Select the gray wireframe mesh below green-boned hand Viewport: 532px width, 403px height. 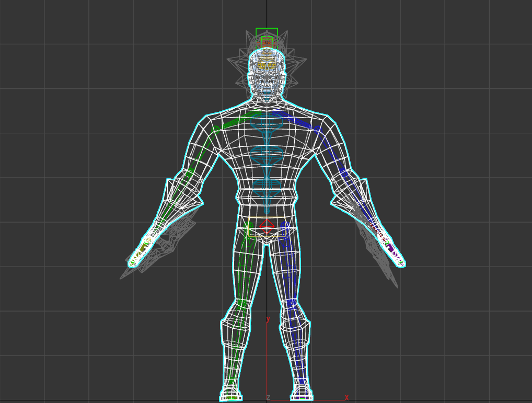click(x=157, y=256)
